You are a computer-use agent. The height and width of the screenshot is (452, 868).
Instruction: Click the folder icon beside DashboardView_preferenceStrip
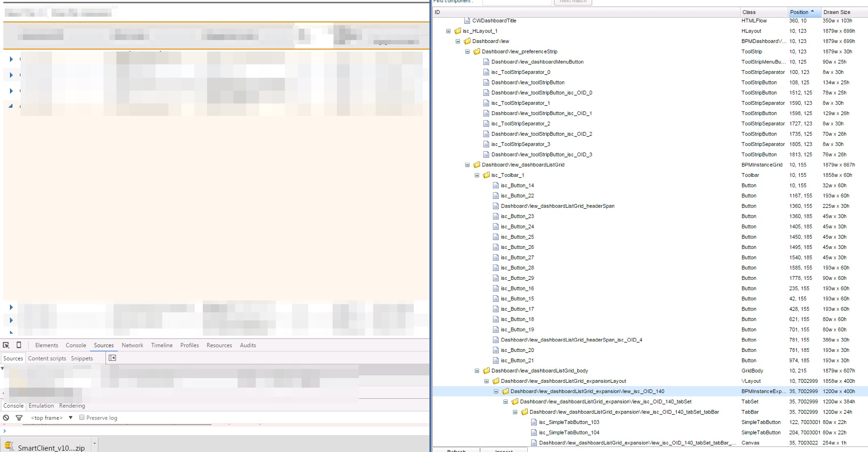[x=477, y=51]
